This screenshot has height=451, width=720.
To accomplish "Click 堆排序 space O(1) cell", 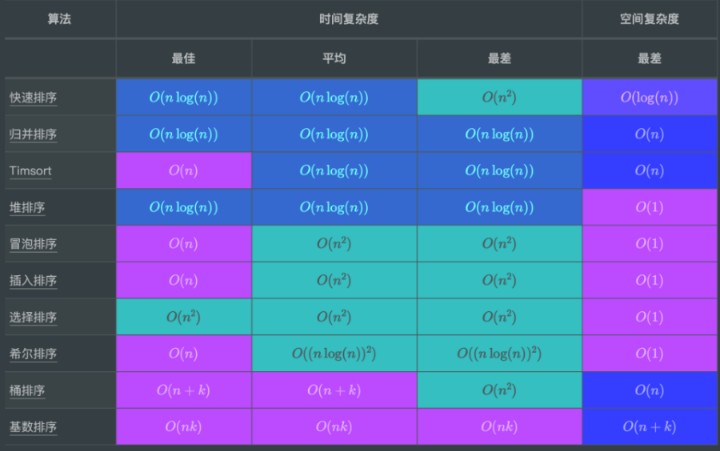I will [x=649, y=207].
